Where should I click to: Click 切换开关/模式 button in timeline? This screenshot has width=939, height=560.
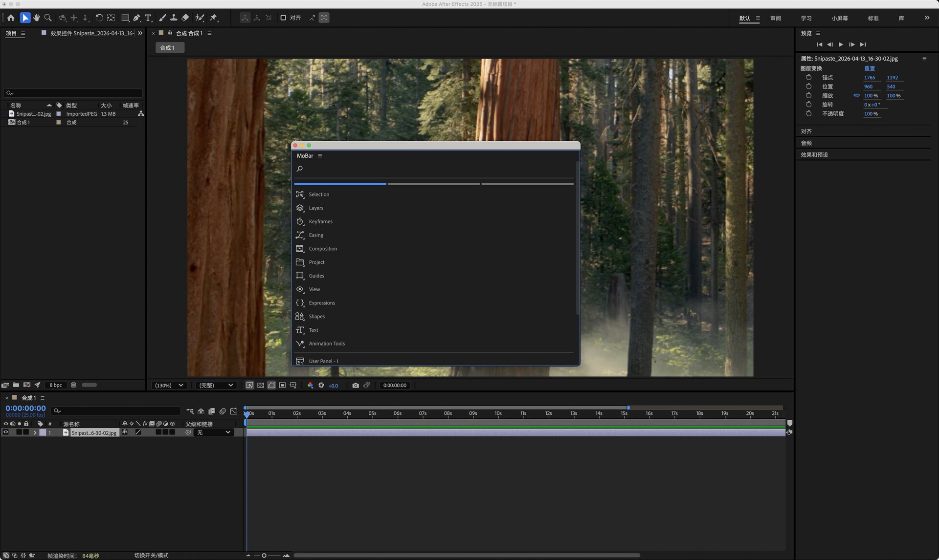click(151, 555)
